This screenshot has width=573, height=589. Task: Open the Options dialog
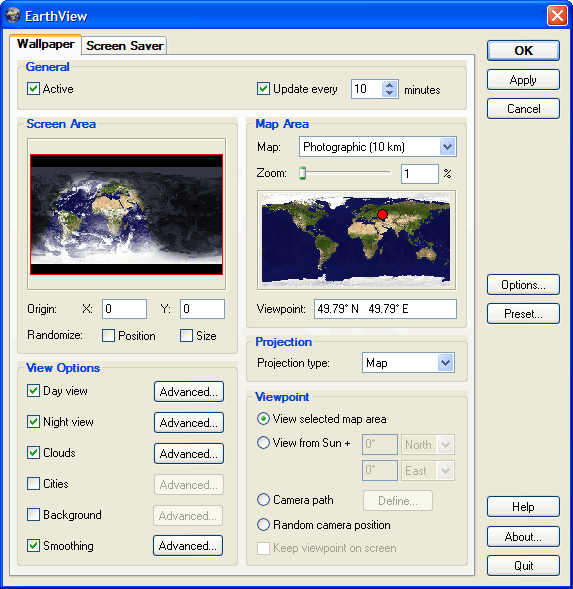523,285
